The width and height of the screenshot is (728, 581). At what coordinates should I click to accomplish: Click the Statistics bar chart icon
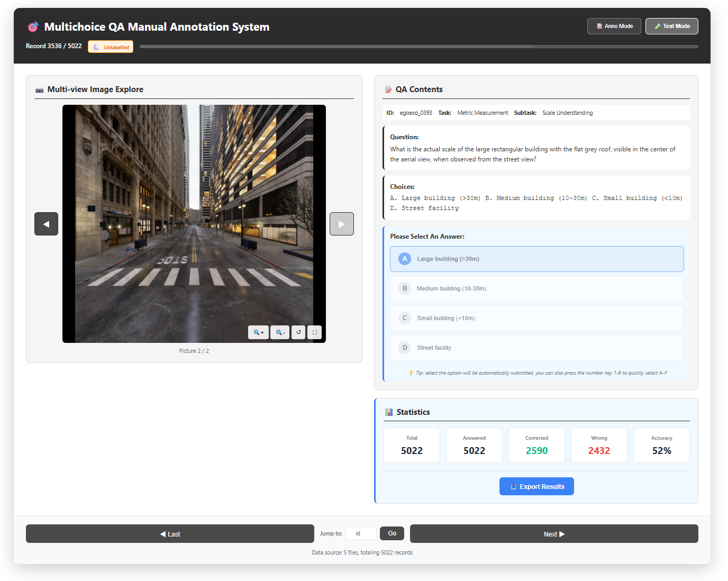(389, 412)
